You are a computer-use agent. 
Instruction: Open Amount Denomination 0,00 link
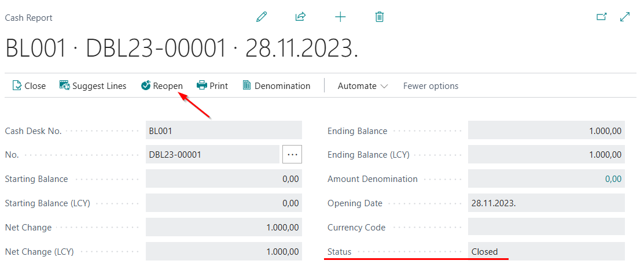tap(613, 179)
